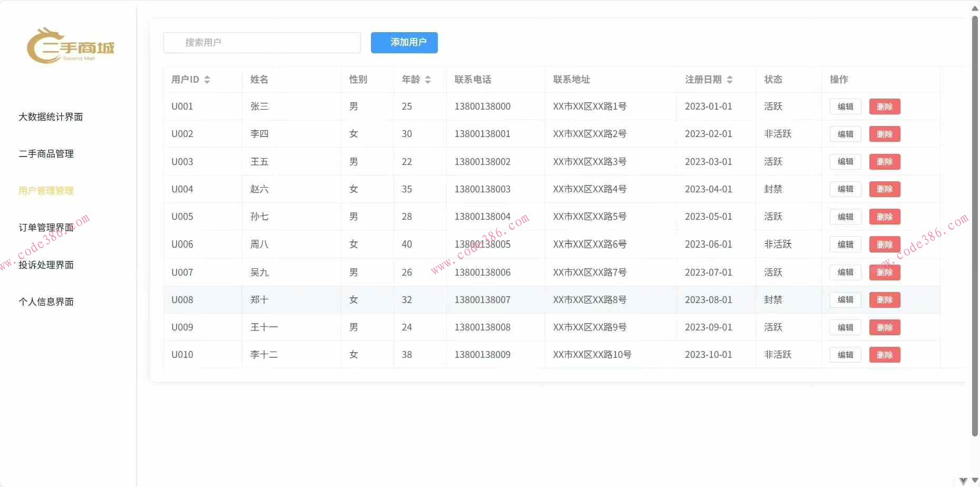The height and width of the screenshot is (487, 980).
Task: Click 编辑 for user 郑十
Action: tap(845, 299)
